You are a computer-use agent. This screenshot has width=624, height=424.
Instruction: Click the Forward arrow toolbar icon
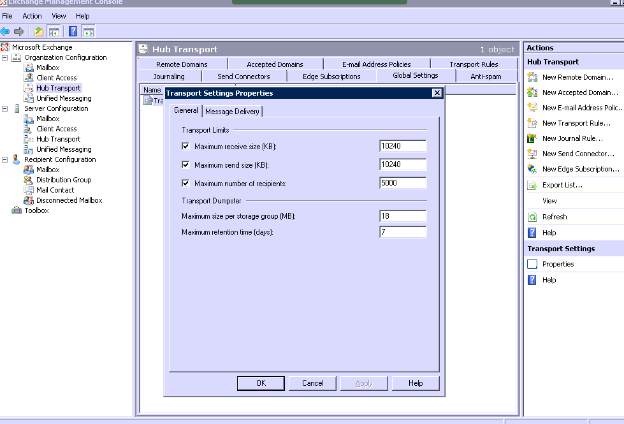[x=19, y=31]
